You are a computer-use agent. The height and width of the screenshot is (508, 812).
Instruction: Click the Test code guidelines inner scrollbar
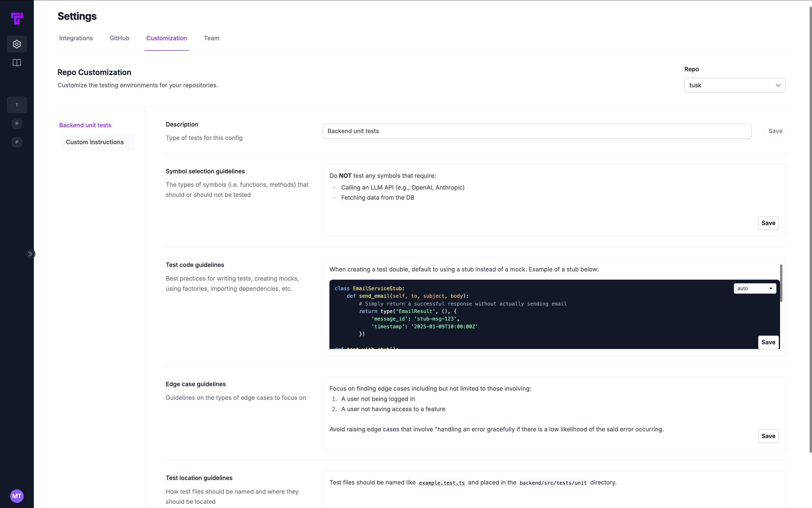(x=781, y=283)
